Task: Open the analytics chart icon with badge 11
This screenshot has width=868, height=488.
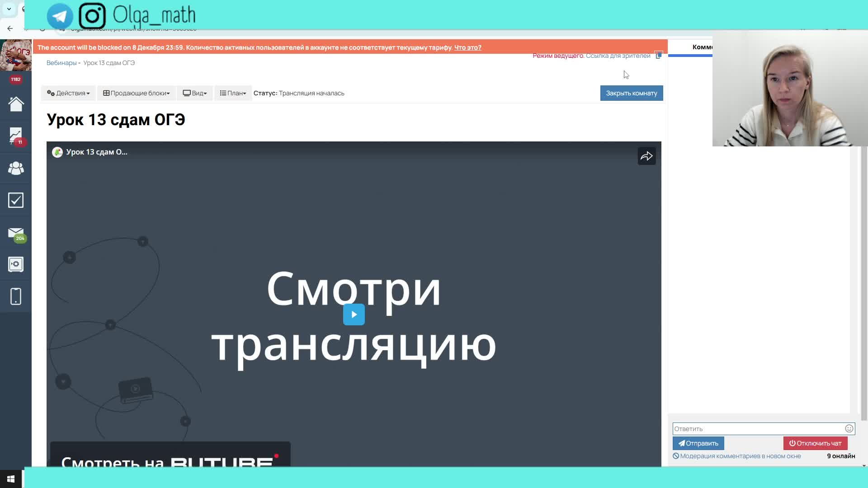Action: pos(16,136)
